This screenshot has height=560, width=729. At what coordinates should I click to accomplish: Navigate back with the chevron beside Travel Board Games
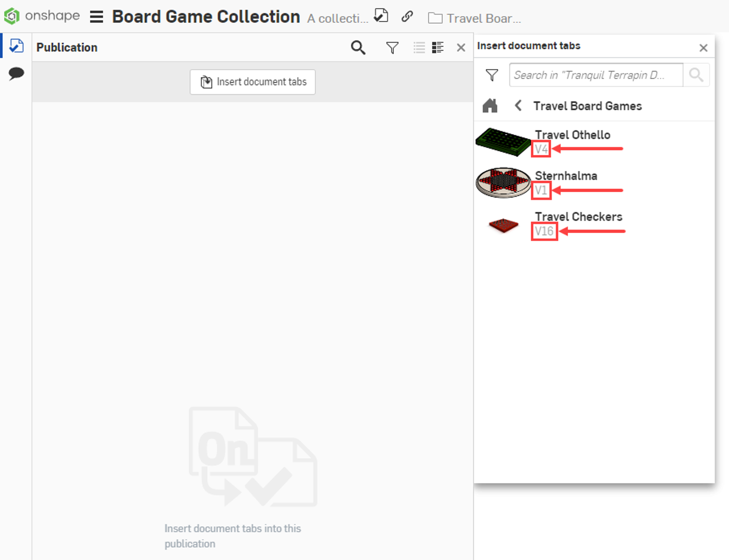click(518, 105)
